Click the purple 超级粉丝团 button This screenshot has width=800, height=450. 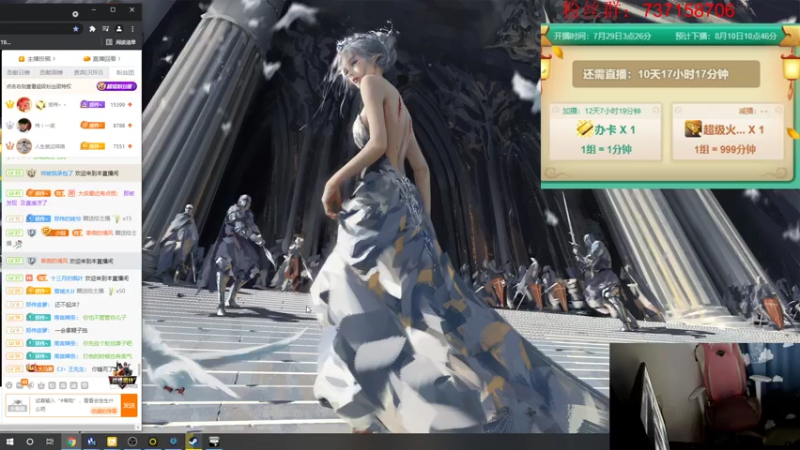click(117, 86)
